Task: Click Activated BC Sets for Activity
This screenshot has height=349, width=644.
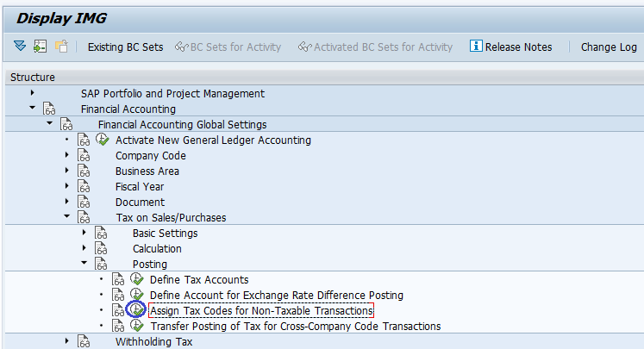Action: tap(375, 47)
